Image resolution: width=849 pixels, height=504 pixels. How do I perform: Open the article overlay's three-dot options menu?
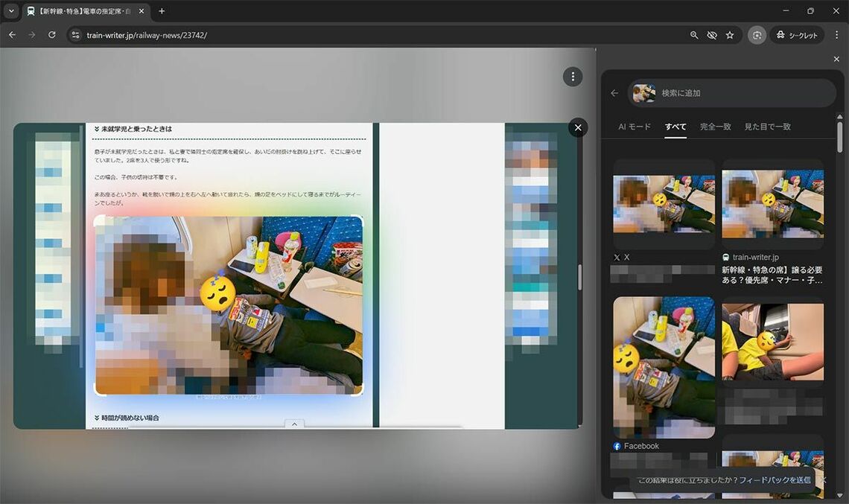[x=572, y=76]
